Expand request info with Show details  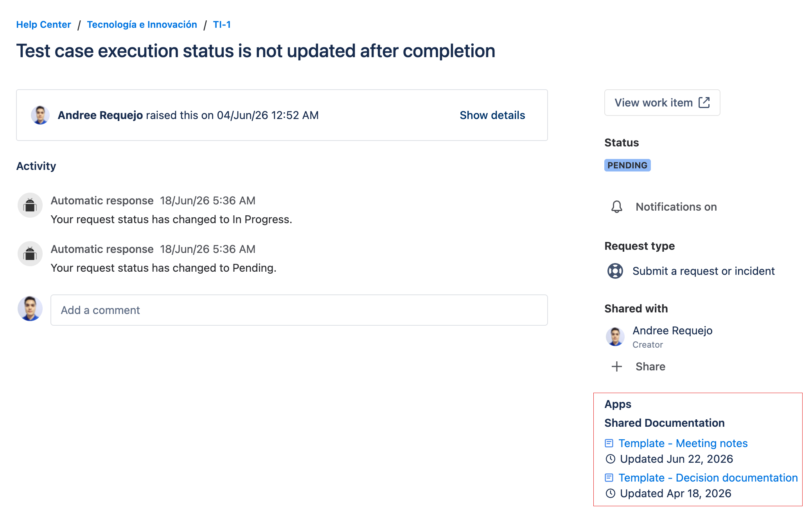pos(492,115)
